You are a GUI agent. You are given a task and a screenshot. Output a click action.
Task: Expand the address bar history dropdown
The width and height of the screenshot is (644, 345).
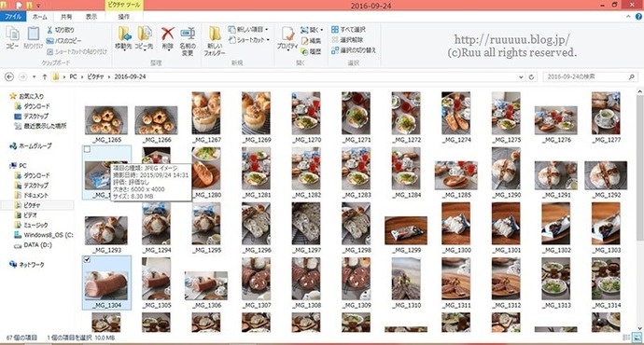[521, 76]
